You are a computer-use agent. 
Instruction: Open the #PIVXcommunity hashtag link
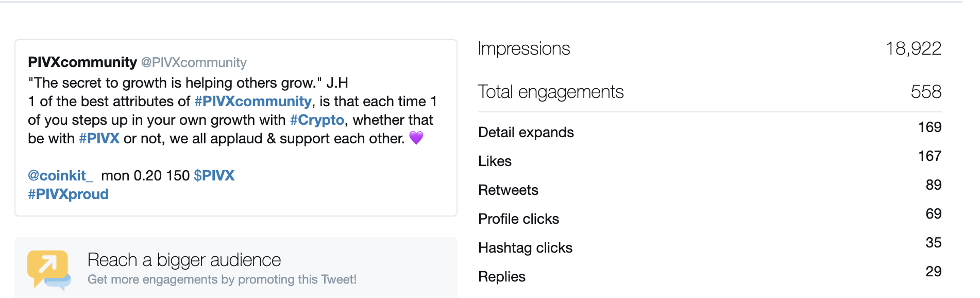pos(253,101)
